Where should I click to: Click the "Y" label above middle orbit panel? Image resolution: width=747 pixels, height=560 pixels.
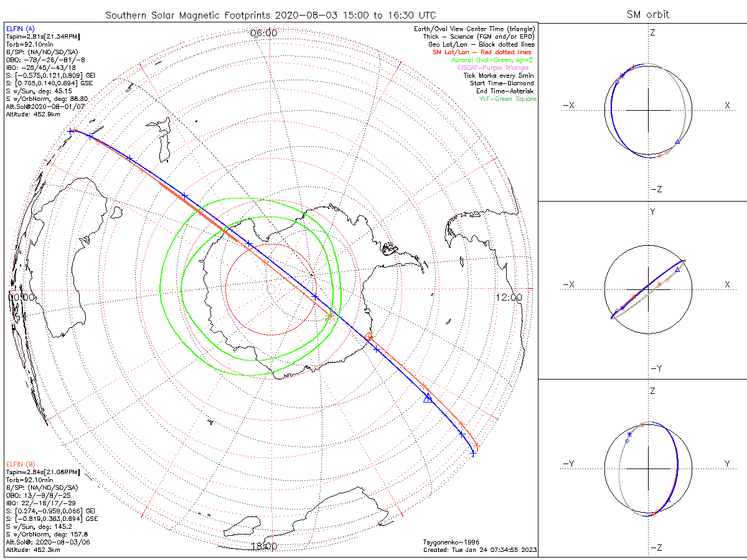pyautogui.click(x=652, y=212)
